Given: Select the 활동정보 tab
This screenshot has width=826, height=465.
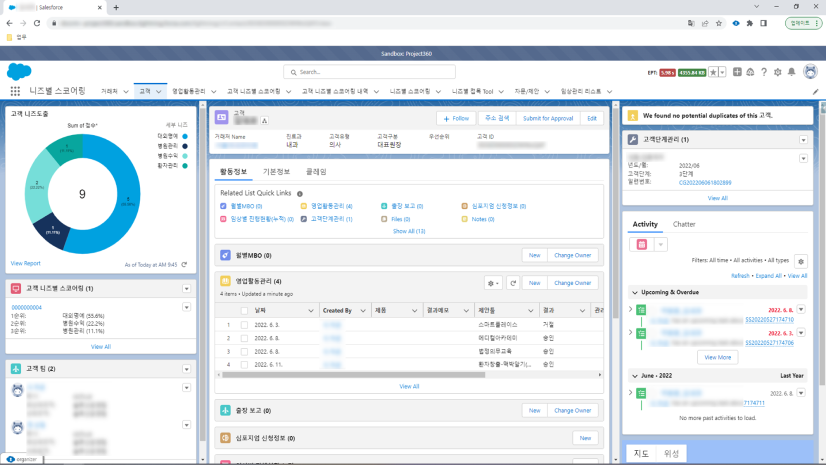Looking at the screenshot, I should (233, 172).
